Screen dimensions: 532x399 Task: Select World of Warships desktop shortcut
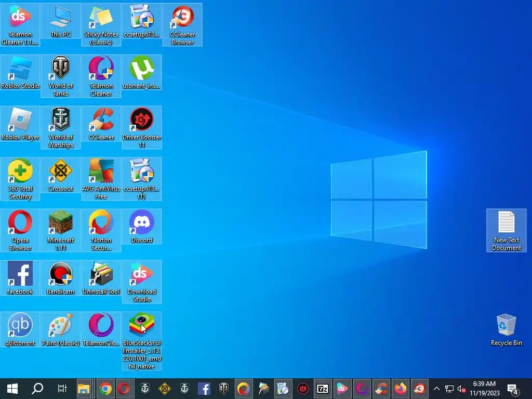point(60,128)
